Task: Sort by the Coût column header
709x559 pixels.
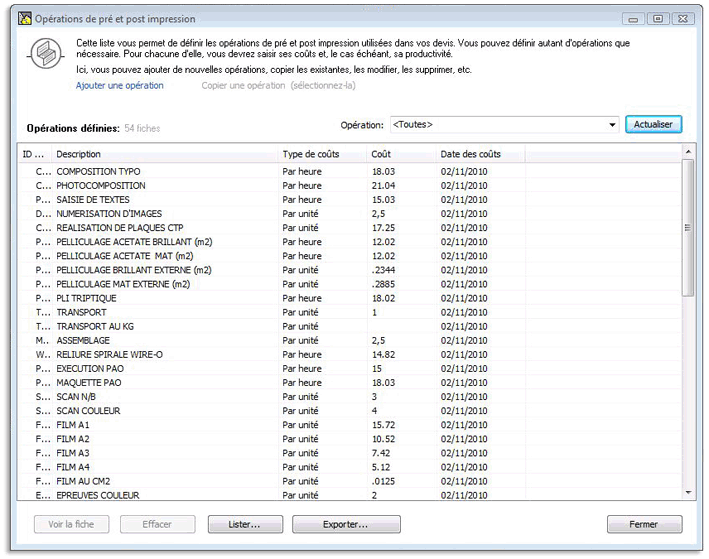Action: coord(401,154)
